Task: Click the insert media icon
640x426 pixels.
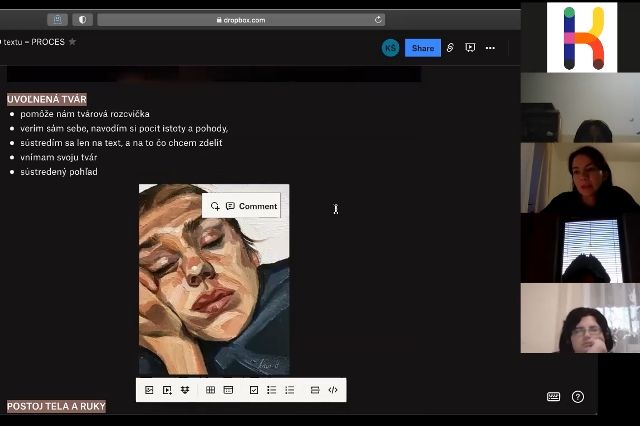Action: point(167,390)
